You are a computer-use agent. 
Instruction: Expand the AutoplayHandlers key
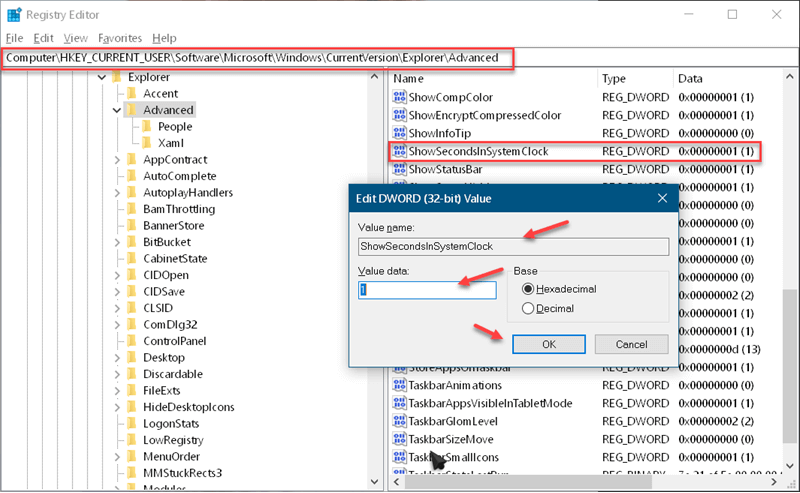point(117,193)
